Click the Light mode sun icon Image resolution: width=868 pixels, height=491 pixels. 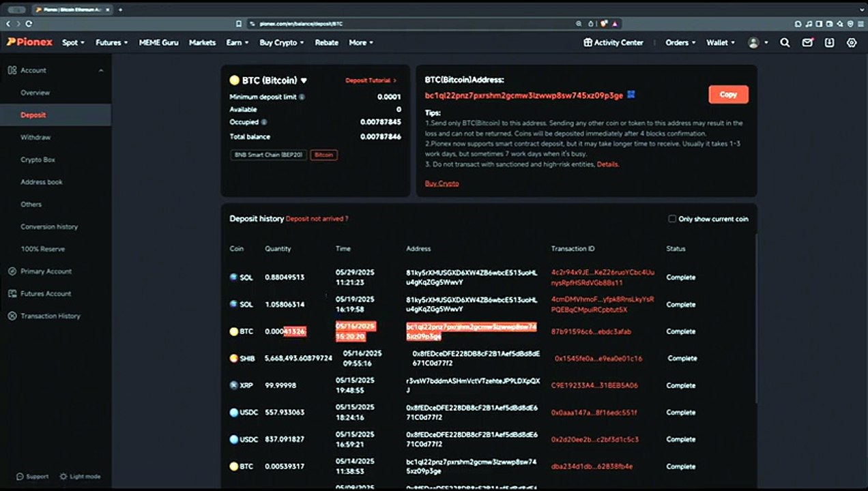[x=63, y=477]
